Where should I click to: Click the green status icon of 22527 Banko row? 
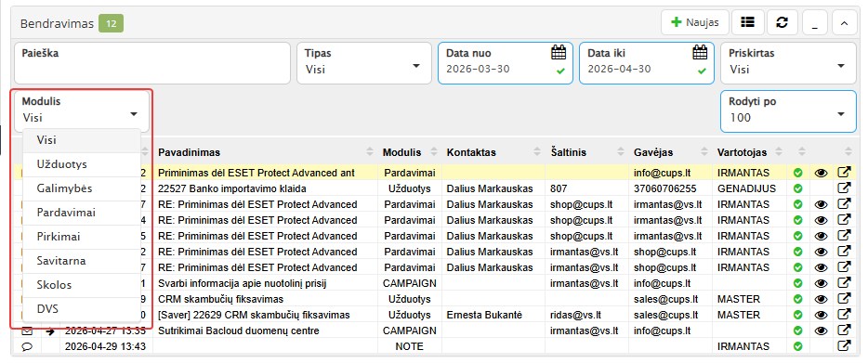pos(797,188)
